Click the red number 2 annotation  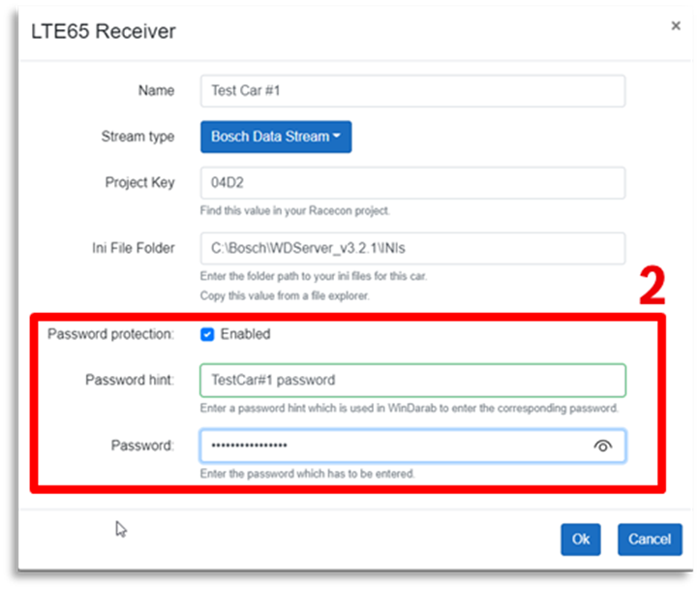[x=652, y=287]
